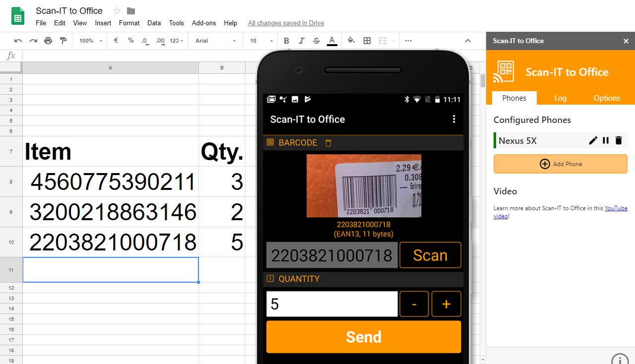Viewport: 635px width, 364px height.
Task: Select row 7 header
Action: pyautogui.click(x=11, y=151)
